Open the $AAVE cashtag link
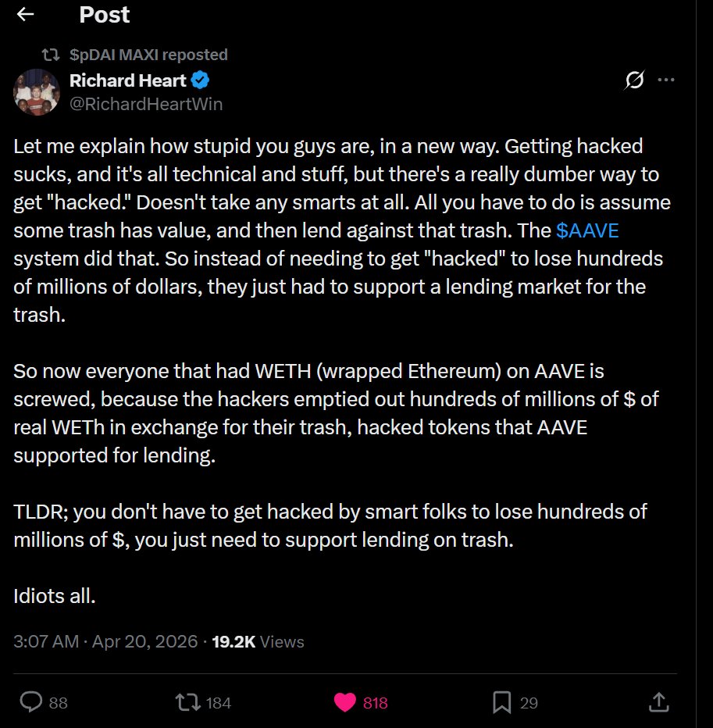713x728 pixels. 588,231
